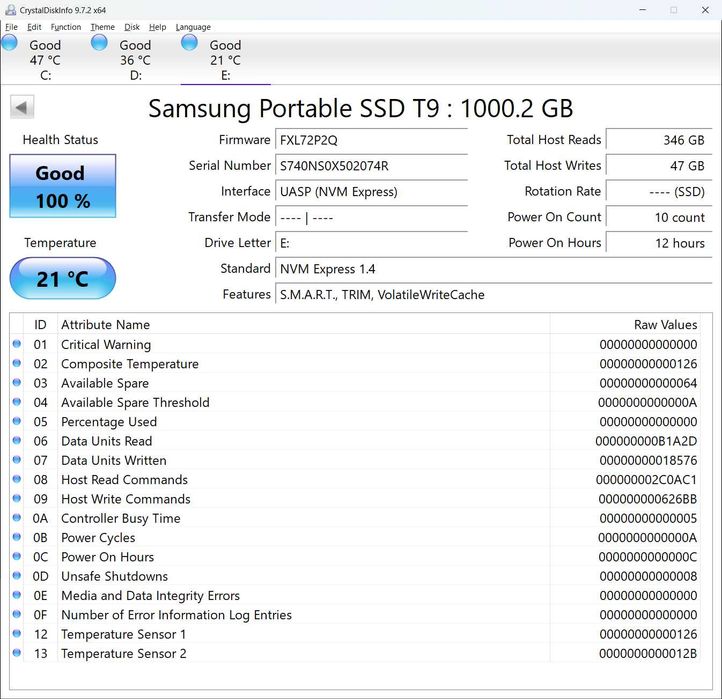This screenshot has height=699, width=722.
Task: Click the Firmware value field
Action: pos(371,140)
